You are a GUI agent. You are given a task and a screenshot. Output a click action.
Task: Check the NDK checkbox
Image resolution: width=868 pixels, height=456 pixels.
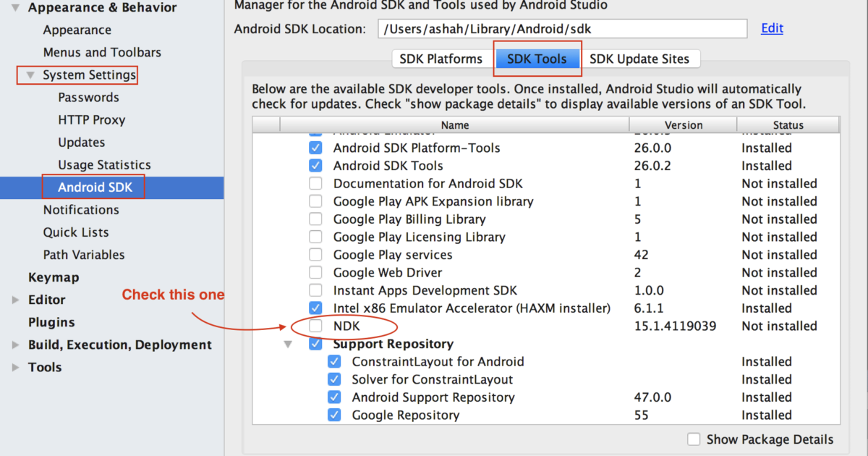point(315,326)
